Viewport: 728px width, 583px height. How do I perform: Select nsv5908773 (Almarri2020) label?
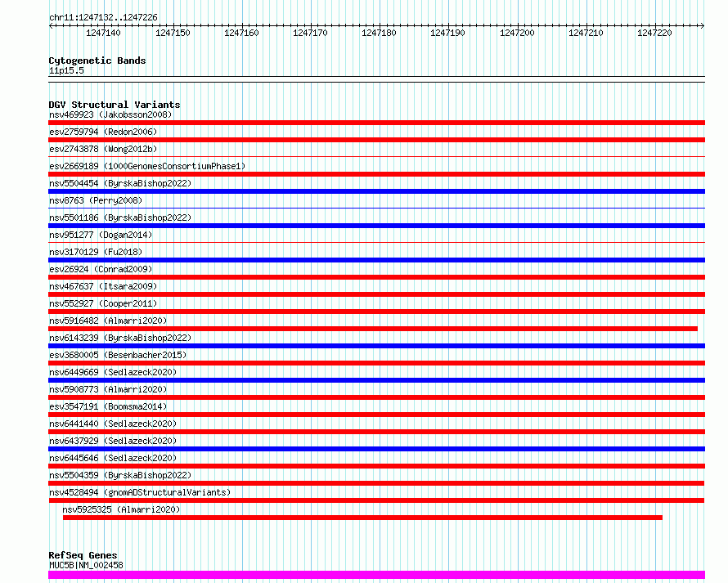tap(108, 389)
